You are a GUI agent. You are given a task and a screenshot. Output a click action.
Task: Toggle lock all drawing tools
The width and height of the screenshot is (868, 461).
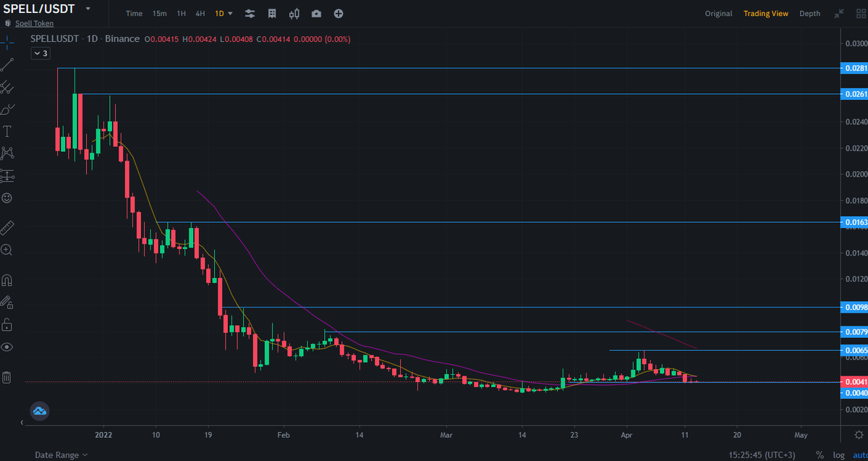[7, 324]
